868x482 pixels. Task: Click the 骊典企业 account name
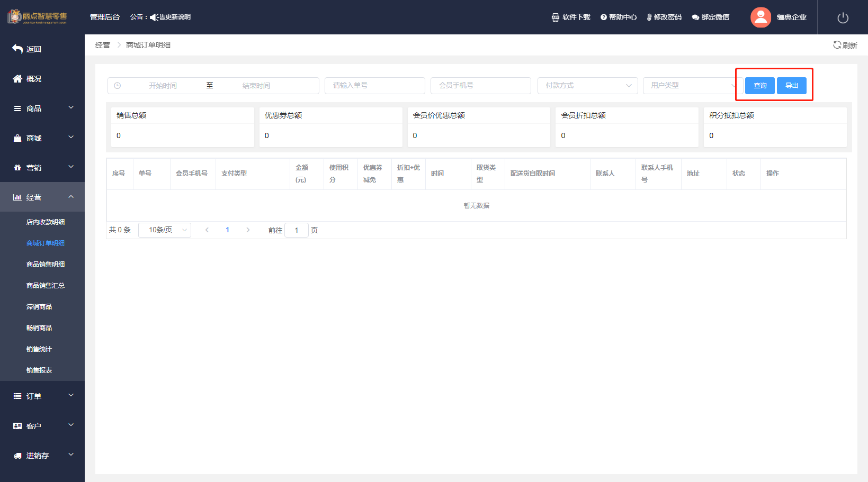[x=792, y=17]
